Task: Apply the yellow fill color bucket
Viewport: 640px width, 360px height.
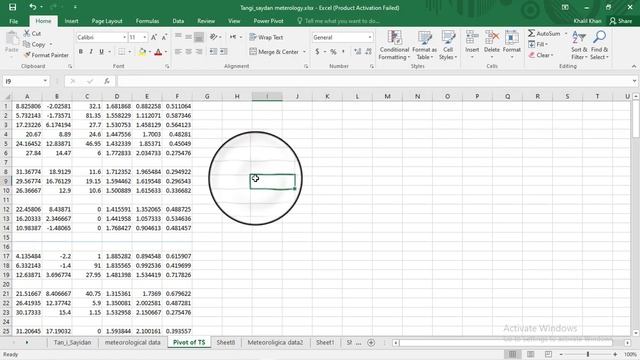Action: coord(142,52)
